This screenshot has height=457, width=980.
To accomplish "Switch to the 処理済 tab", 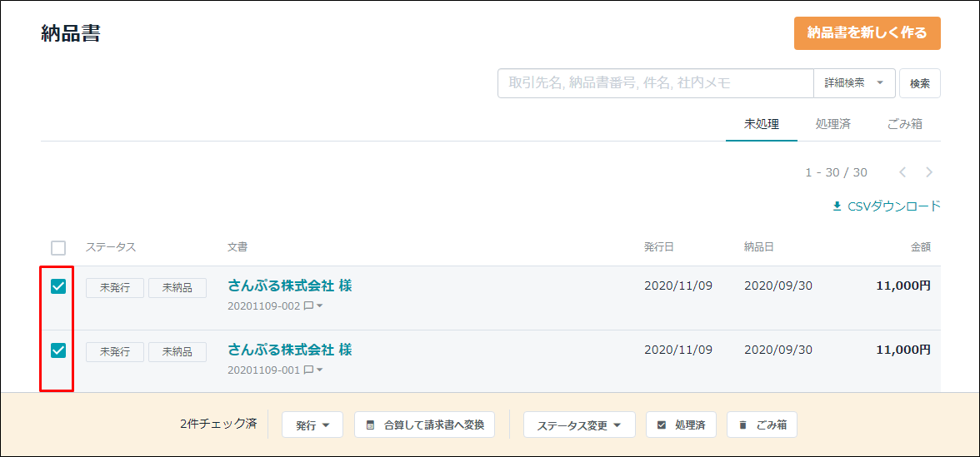I will click(832, 123).
